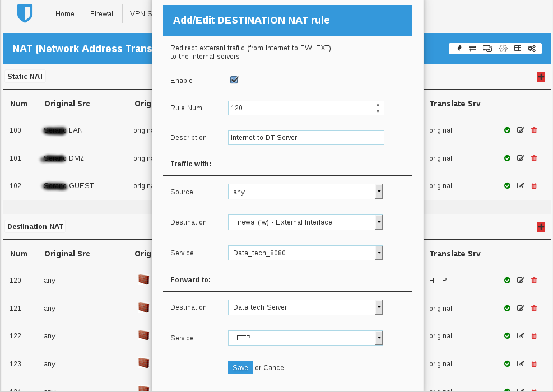Open the Forward to Destination dropdown
Screen dimensions: 553x392
(305, 307)
